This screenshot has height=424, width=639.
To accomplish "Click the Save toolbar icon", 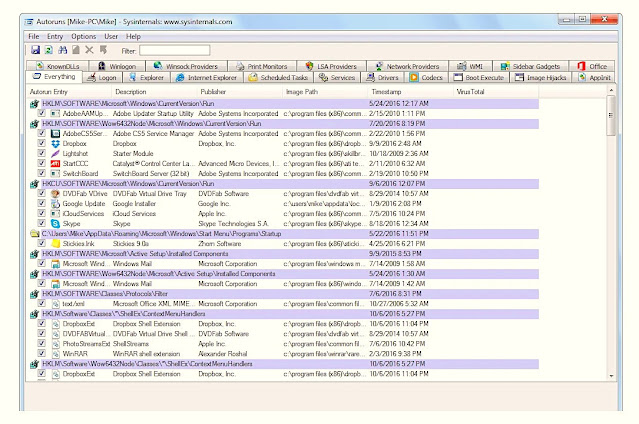I will click(35, 50).
